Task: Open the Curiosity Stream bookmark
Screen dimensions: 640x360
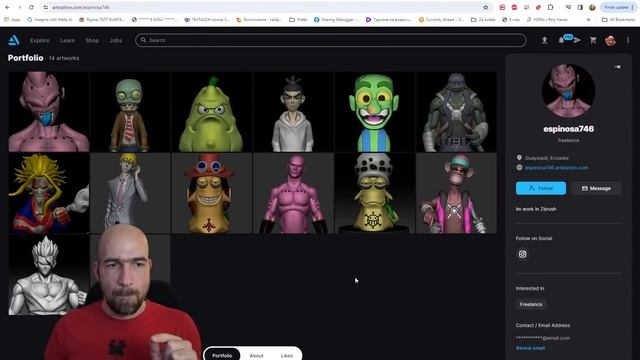Action: pyautogui.click(x=441, y=20)
